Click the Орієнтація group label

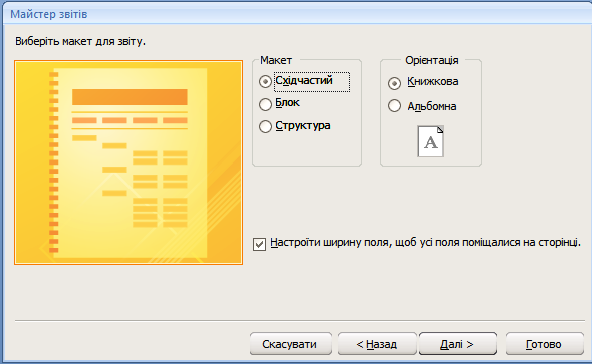[x=432, y=60]
